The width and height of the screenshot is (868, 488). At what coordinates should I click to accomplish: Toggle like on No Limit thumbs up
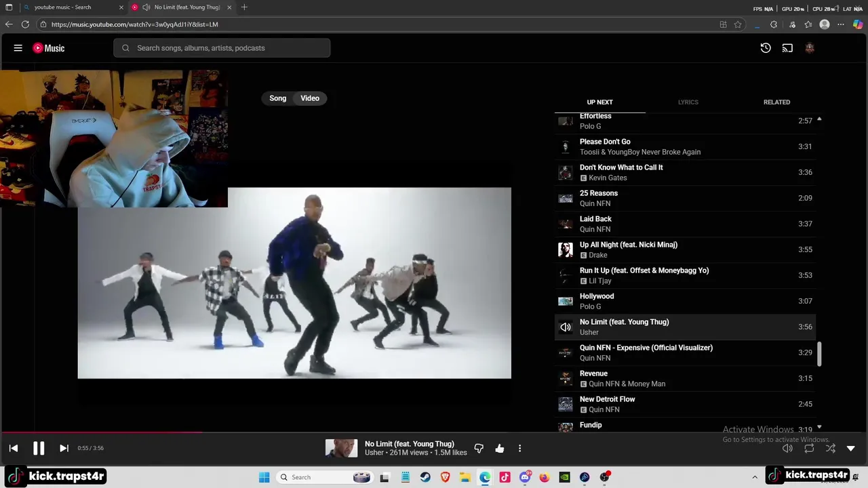click(x=500, y=449)
